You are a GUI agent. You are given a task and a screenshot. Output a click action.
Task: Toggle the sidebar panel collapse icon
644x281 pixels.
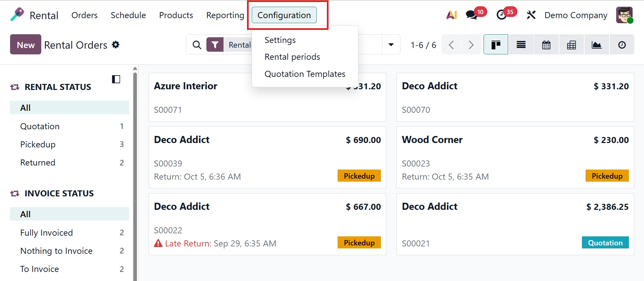click(x=116, y=79)
